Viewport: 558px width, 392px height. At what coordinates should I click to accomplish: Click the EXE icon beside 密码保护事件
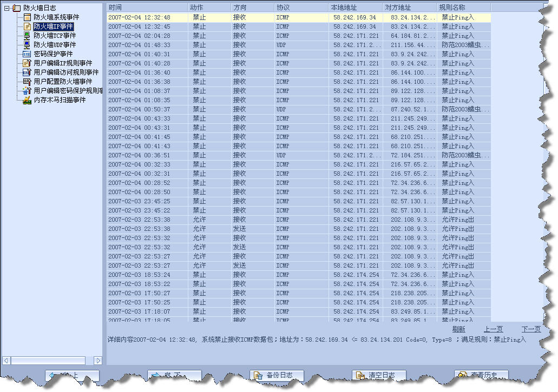tap(27, 54)
